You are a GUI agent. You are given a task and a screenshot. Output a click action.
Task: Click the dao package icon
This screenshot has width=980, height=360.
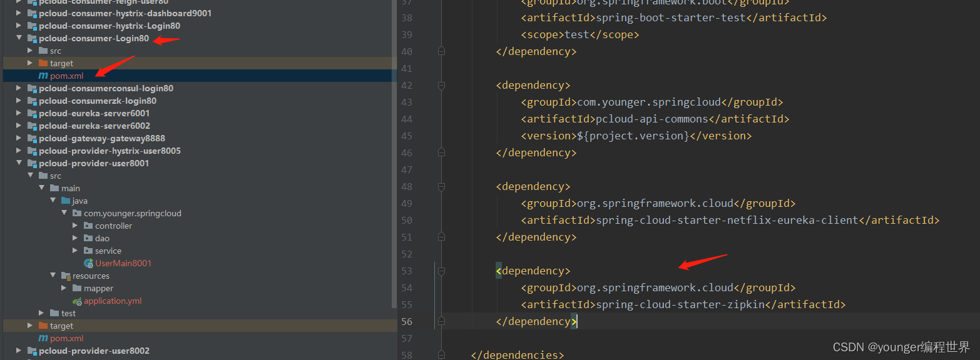pyautogui.click(x=88, y=238)
